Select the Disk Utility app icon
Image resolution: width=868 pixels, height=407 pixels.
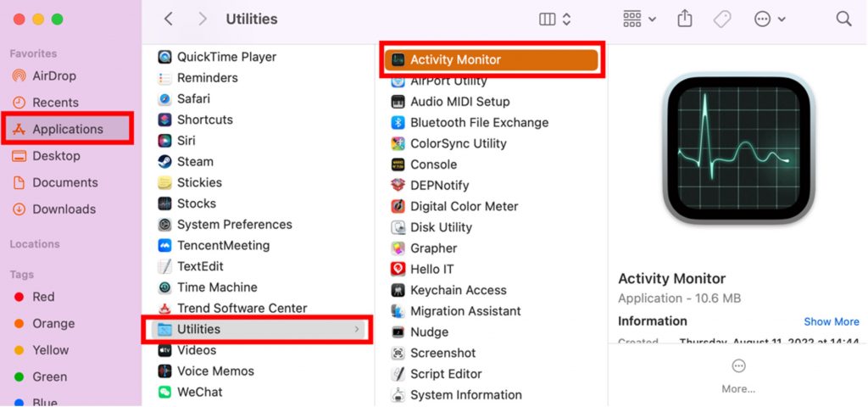pyautogui.click(x=398, y=227)
